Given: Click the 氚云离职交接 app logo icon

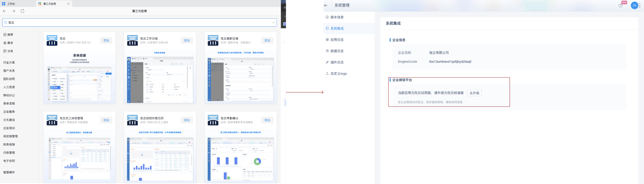Looking at the screenshot, I should point(213,40).
